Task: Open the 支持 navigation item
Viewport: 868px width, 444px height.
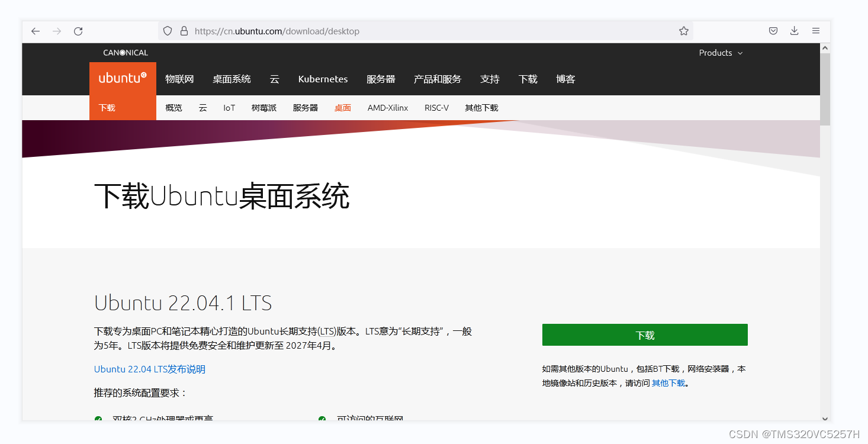Action: (490, 79)
